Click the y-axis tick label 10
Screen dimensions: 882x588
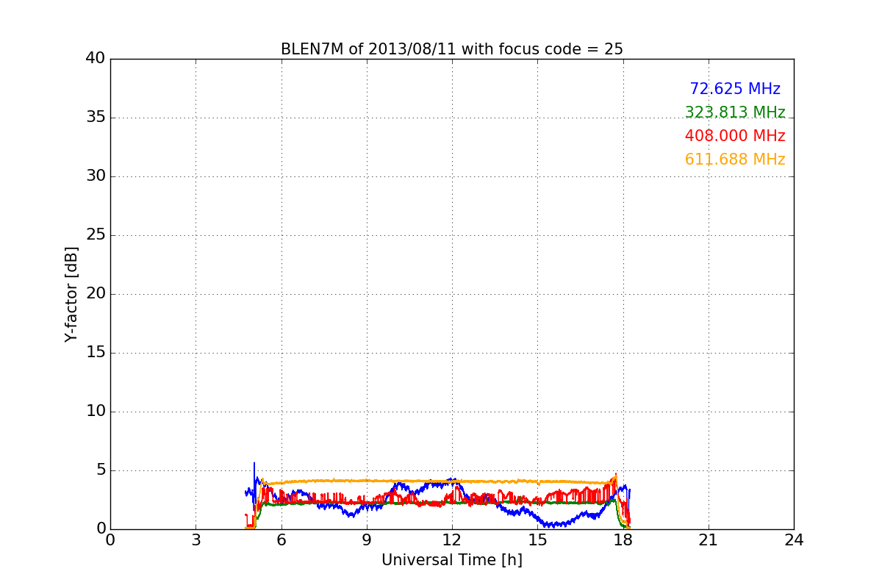(x=96, y=412)
